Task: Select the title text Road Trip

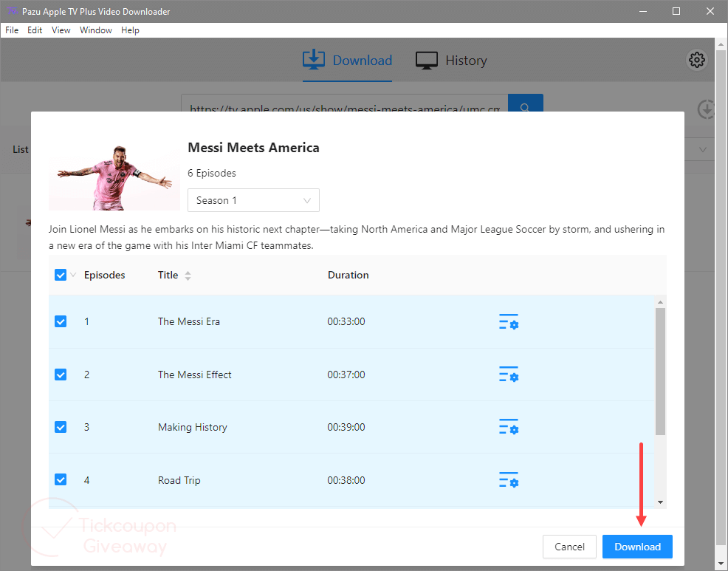Action: (179, 480)
